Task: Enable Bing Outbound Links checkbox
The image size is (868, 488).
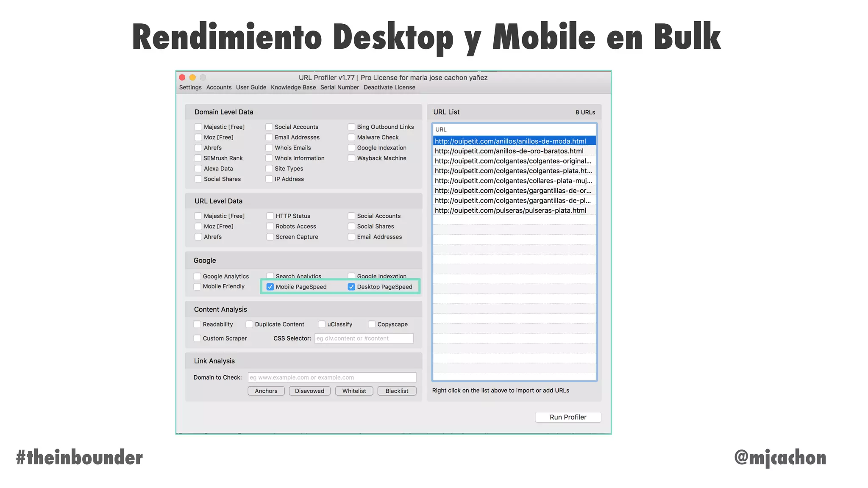Action: click(x=351, y=127)
